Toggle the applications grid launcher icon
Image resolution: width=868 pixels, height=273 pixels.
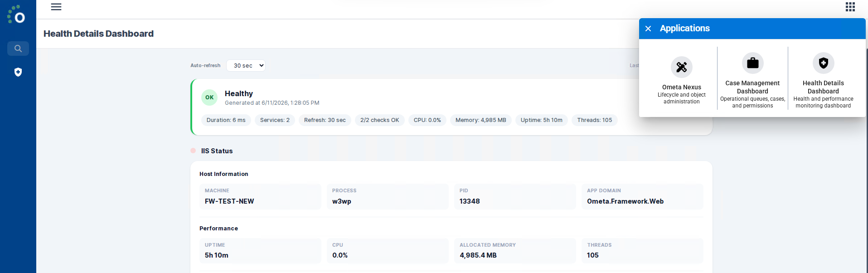point(850,7)
